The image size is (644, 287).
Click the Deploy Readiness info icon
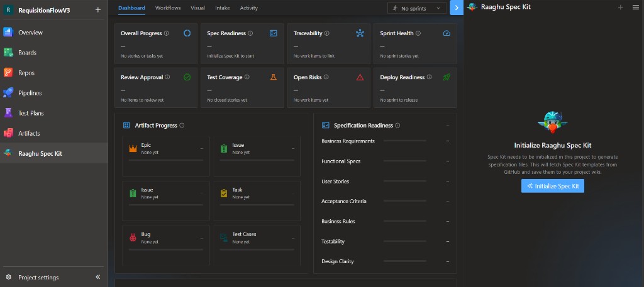coord(429,77)
